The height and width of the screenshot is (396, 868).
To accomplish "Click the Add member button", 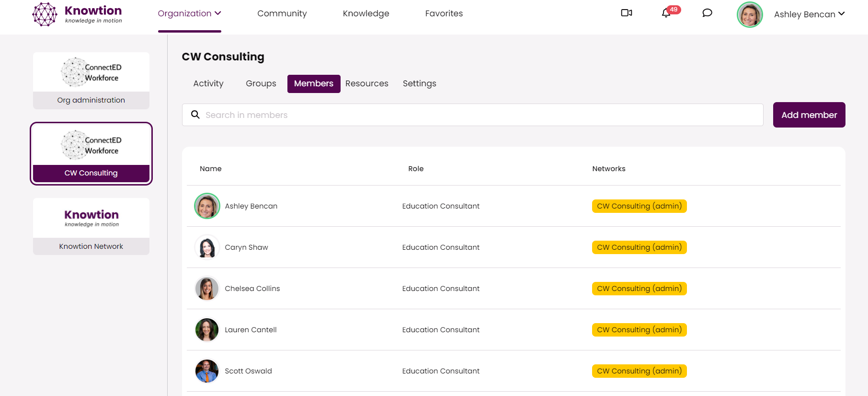I will click(809, 115).
